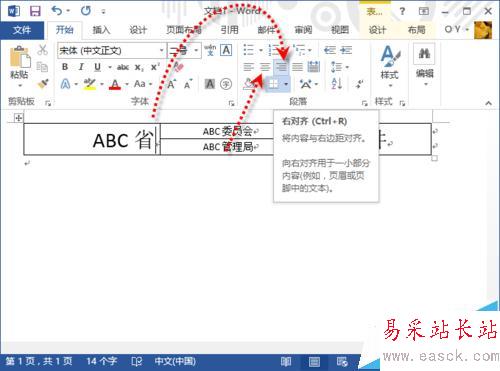Open the Clipboard pane launcher in the 剪贴板 group
This screenshot has width=500, height=371.
click(x=48, y=104)
